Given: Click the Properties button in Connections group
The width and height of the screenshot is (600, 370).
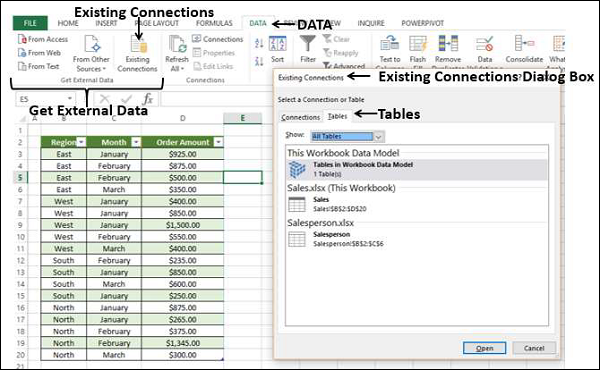Looking at the screenshot, I should coord(214,53).
